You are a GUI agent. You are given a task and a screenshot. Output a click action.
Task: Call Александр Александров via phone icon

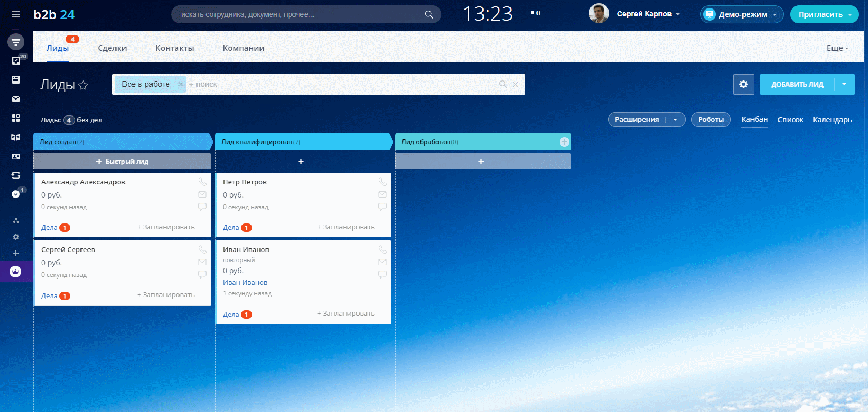[202, 182]
